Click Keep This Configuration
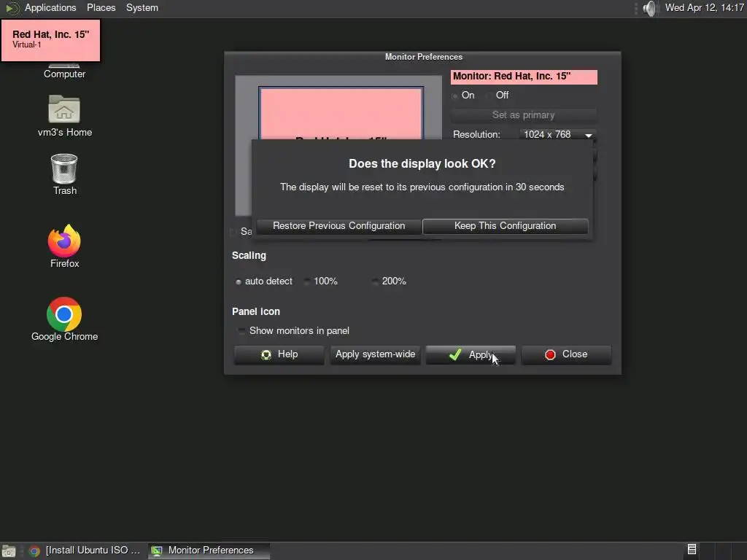The height and width of the screenshot is (560, 747). click(505, 226)
